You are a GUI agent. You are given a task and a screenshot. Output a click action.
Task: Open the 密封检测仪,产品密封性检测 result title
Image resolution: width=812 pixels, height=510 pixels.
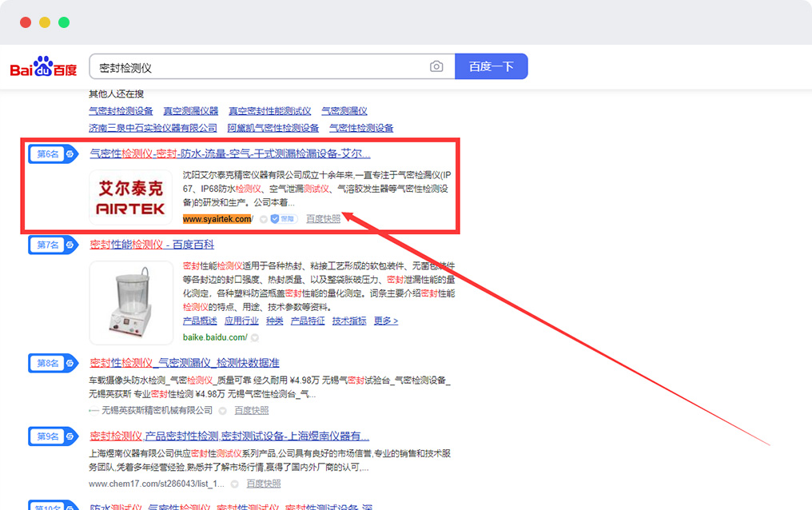click(229, 436)
